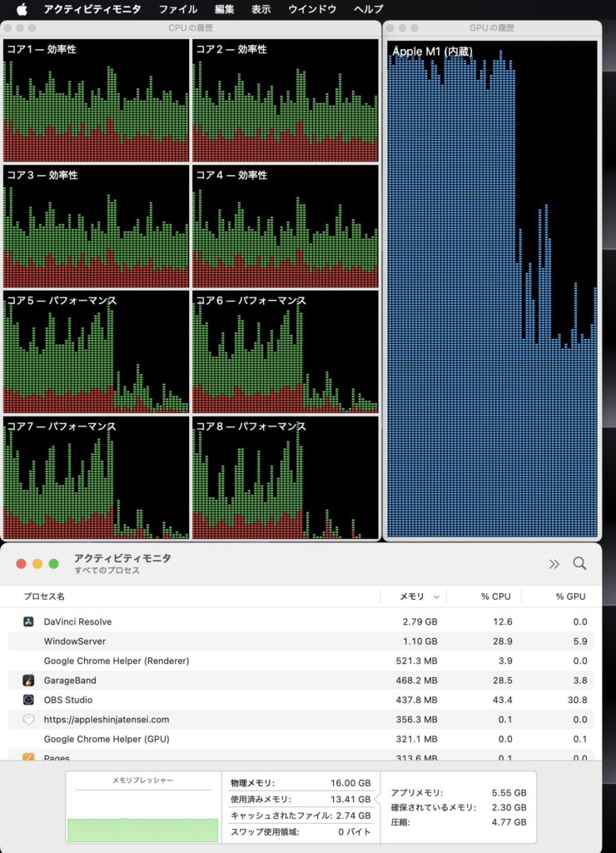616x853 pixels.
Task: Click the コア4 — 効率性 graph
Action: coord(286,227)
